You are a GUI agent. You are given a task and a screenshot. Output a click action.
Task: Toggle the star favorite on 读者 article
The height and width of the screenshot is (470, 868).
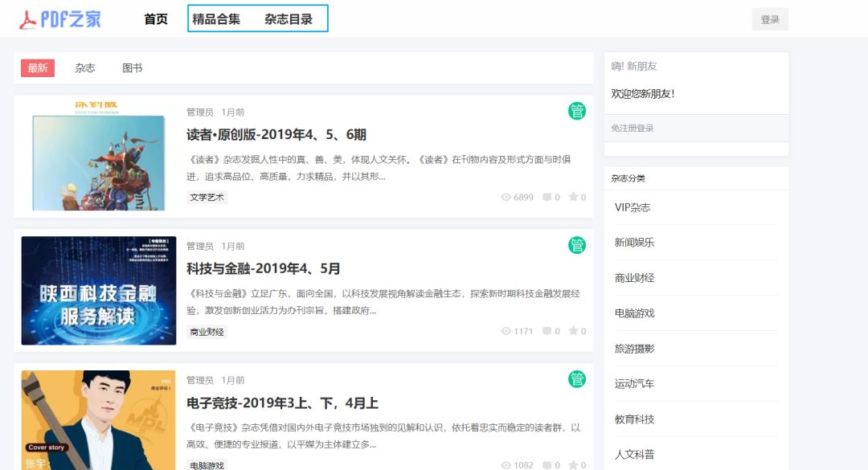574,197
